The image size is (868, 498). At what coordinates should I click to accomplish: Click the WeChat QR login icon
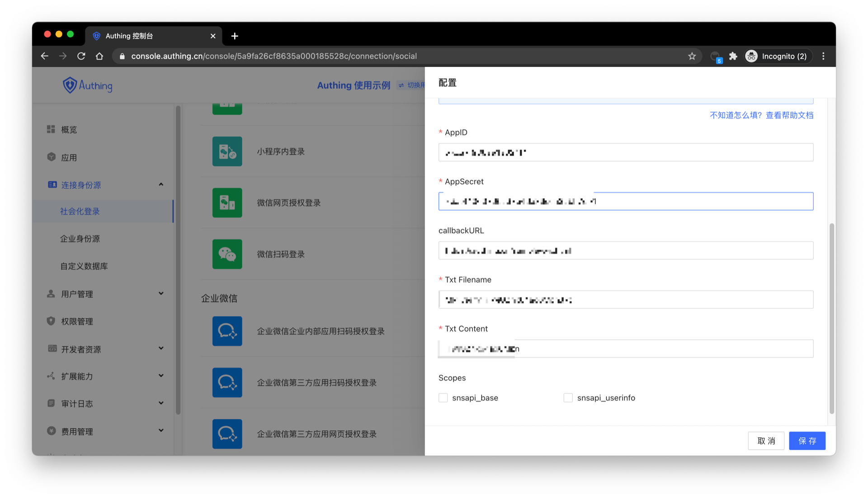pos(227,254)
